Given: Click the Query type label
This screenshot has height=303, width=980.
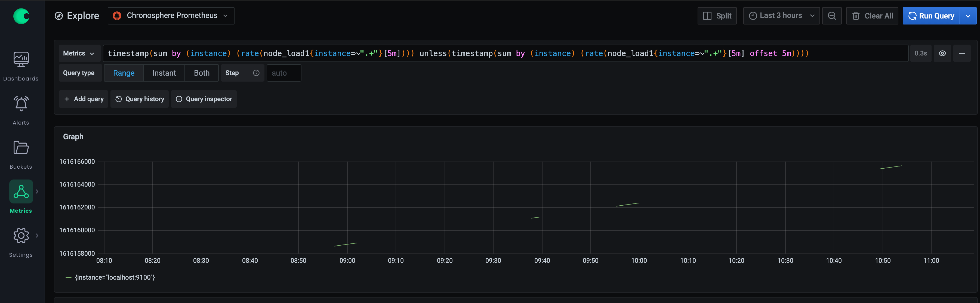Looking at the screenshot, I should (x=79, y=73).
